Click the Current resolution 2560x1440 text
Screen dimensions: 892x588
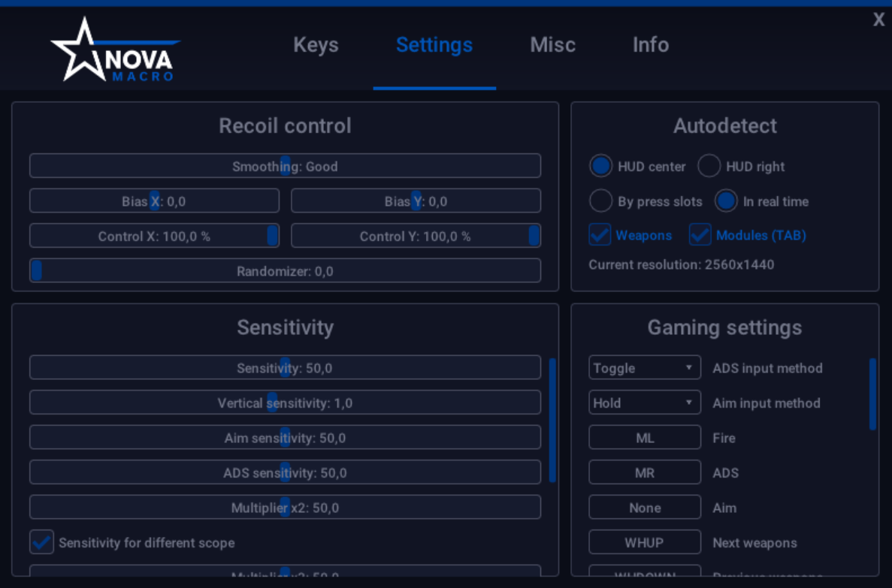[681, 264]
